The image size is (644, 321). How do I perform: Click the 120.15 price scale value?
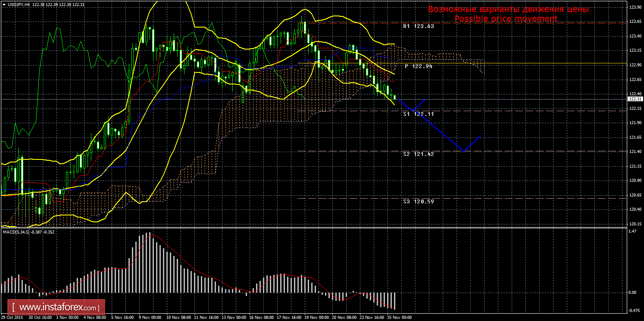point(635,224)
